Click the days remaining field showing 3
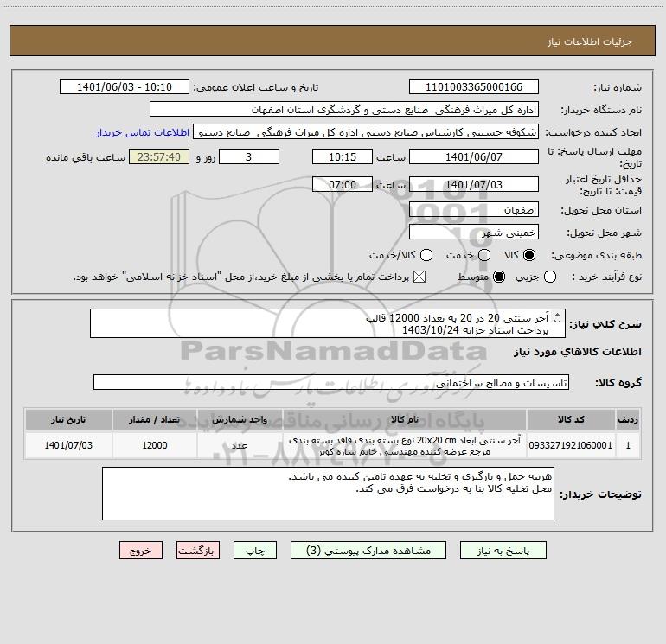Viewport: 666px width, 644px height. point(249,156)
